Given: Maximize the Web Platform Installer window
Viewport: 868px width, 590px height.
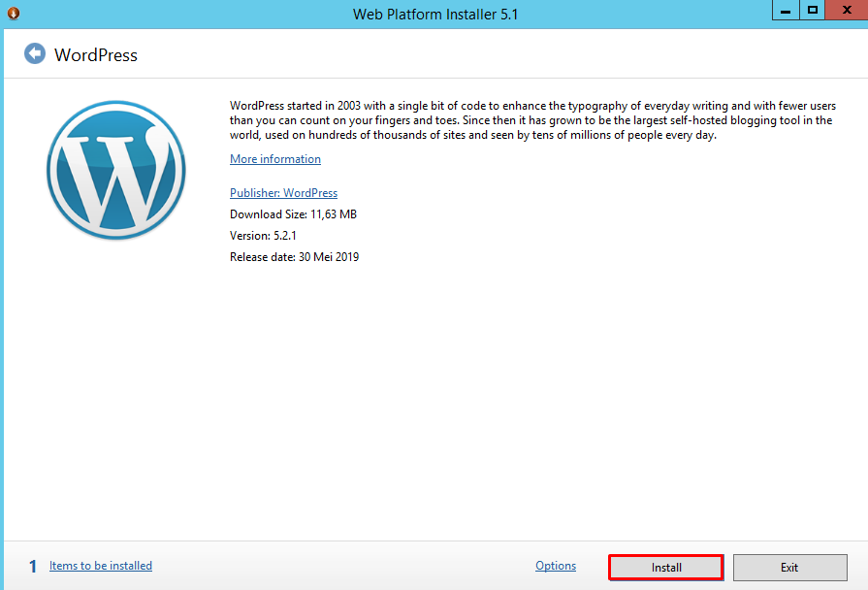Looking at the screenshot, I should point(812,11).
